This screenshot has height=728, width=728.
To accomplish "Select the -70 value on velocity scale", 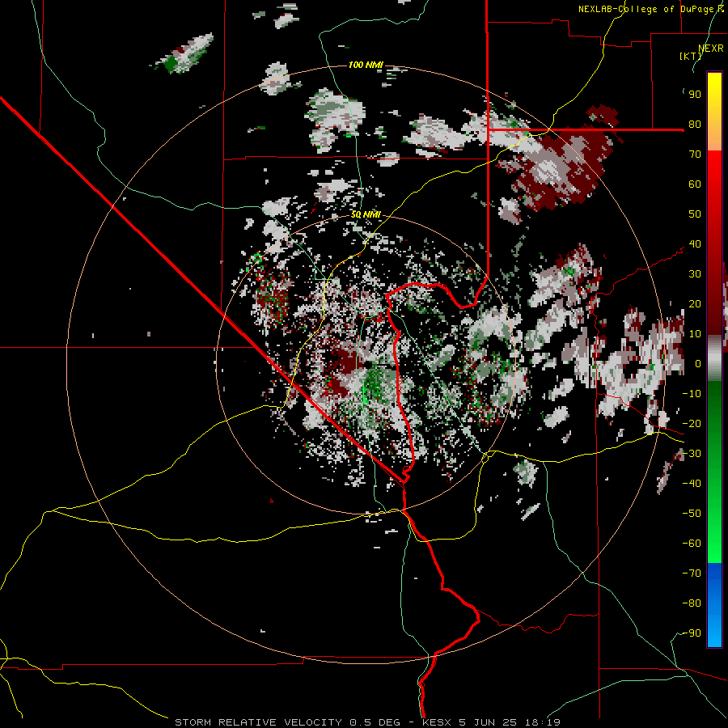I will (692, 573).
